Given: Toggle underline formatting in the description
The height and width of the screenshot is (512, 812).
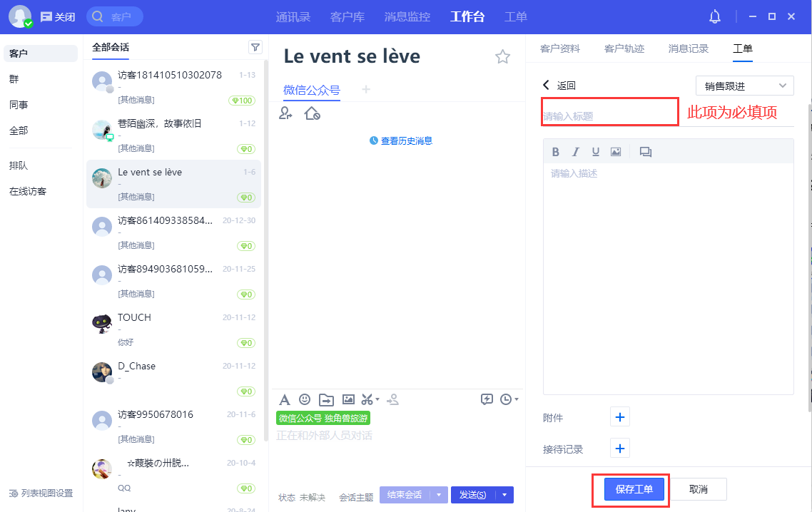Looking at the screenshot, I should 596,152.
